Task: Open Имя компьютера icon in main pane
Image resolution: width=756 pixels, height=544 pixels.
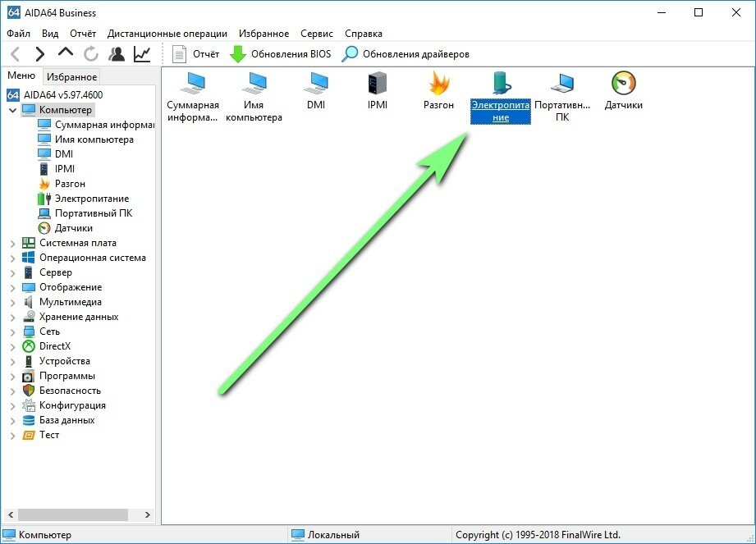Action: click(x=254, y=97)
